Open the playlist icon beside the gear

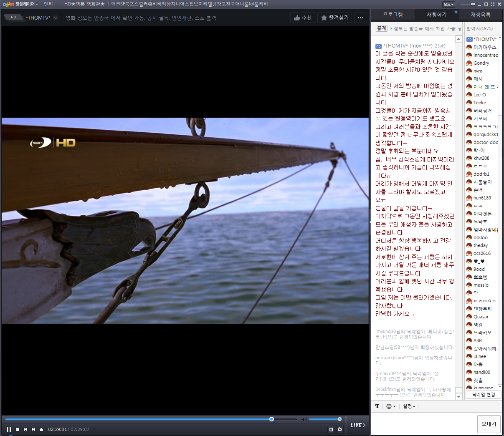pos(331,429)
